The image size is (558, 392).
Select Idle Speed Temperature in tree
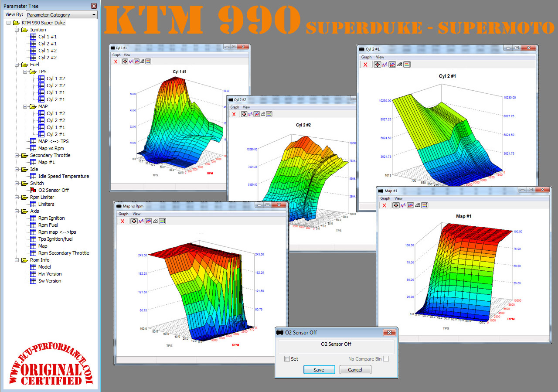pyautogui.click(x=64, y=176)
